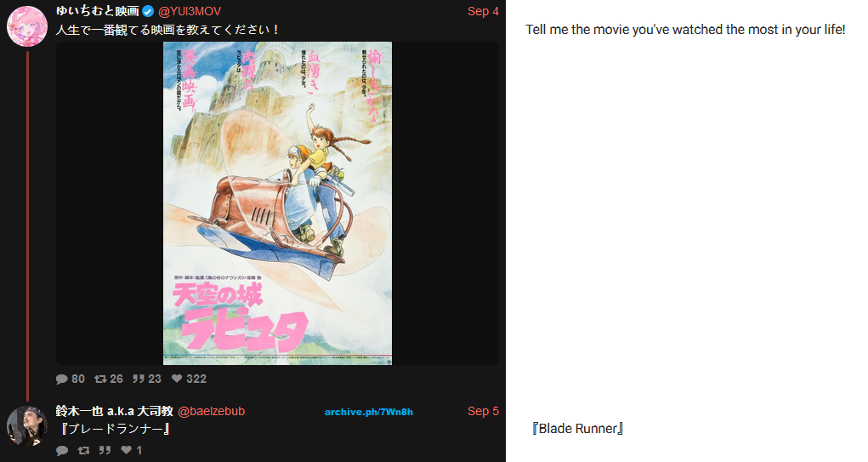Click the retweet icon showing 26
868x462 pixels.
[100, 379]
